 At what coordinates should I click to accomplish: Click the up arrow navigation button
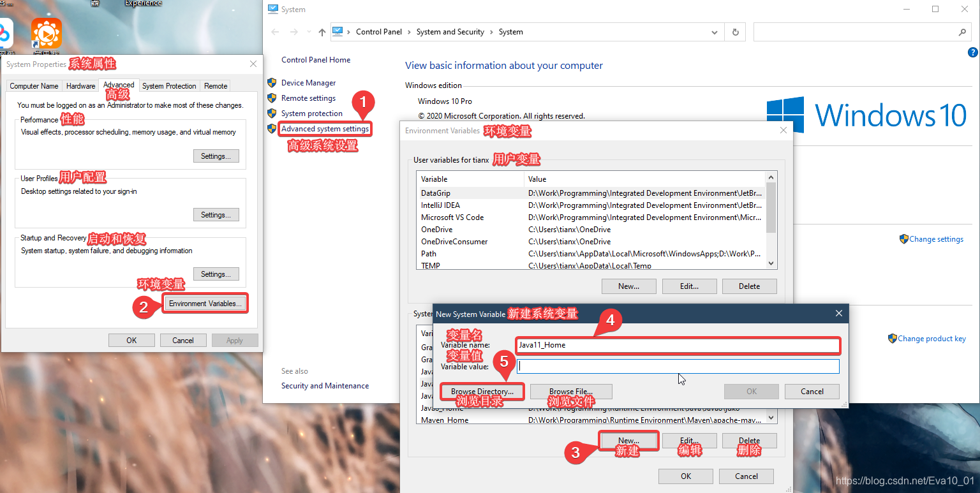[322, 32]
